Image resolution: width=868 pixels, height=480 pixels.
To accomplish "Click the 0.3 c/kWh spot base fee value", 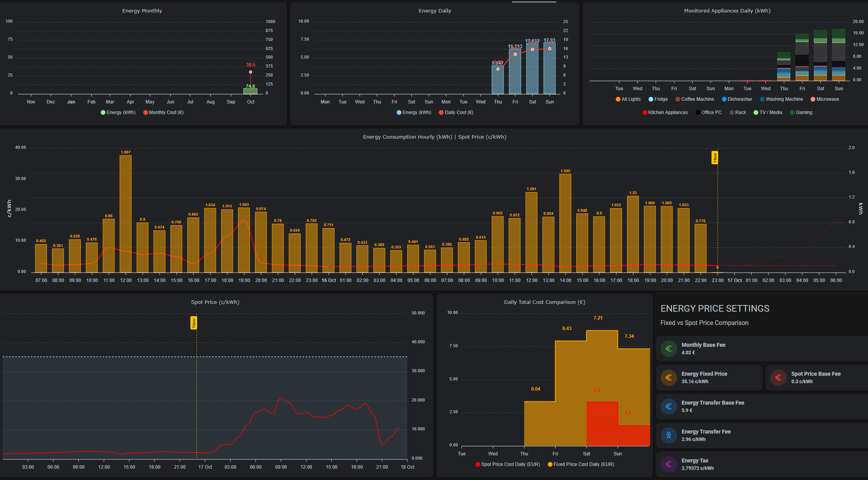I will pos(802,382).
